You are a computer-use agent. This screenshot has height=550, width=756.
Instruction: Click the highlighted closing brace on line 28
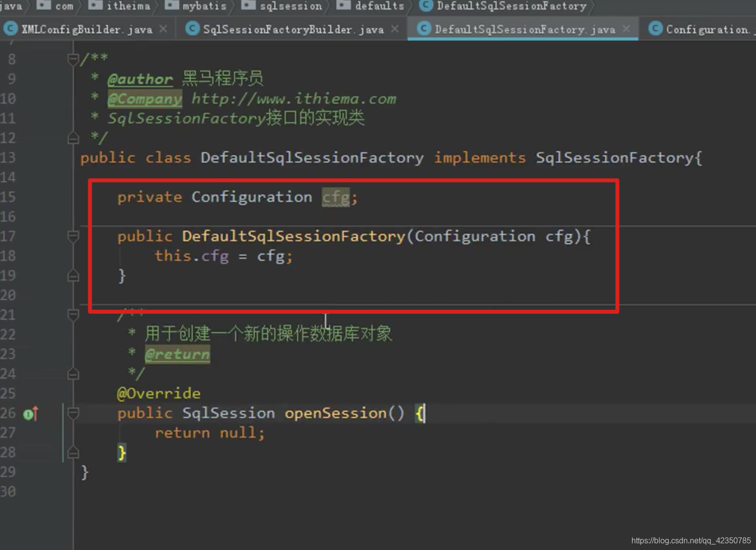pyautogui.click(x=122, y=452)
